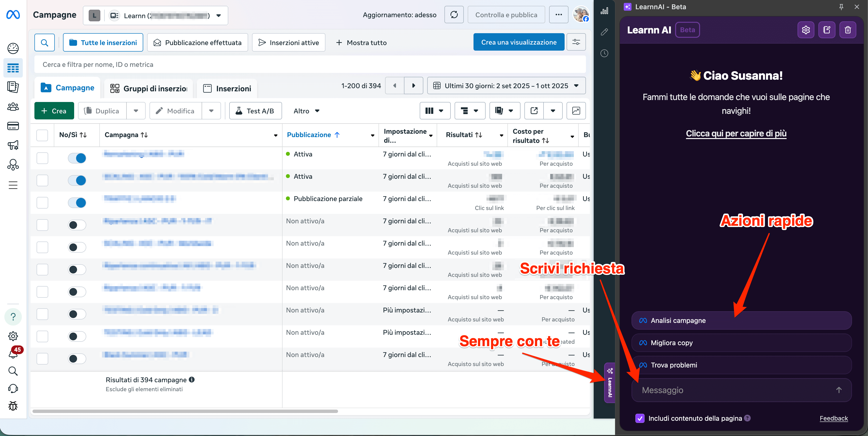Viewport: 868px width, 436px height.
Task: Click the trash icon in Learnn AI
Action: click(848, 30)
